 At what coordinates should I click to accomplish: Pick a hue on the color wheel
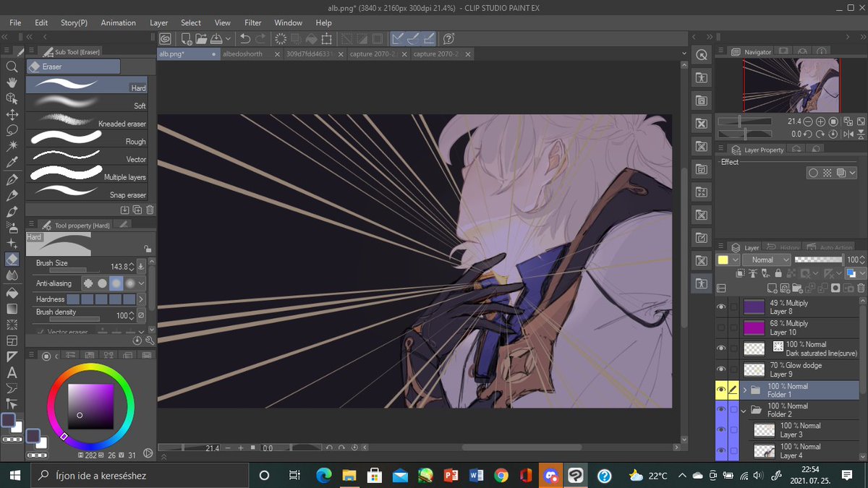tap(90, 407)
